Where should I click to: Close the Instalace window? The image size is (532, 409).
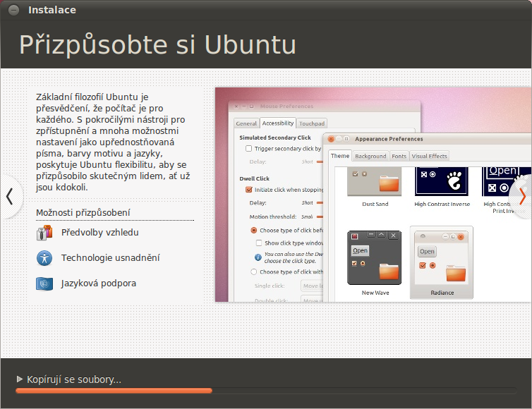13,10
